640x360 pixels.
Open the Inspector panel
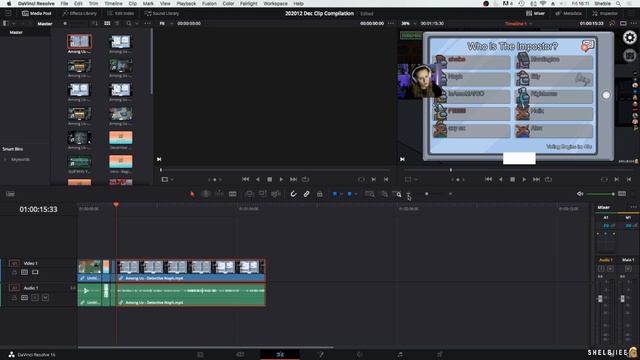605,13
